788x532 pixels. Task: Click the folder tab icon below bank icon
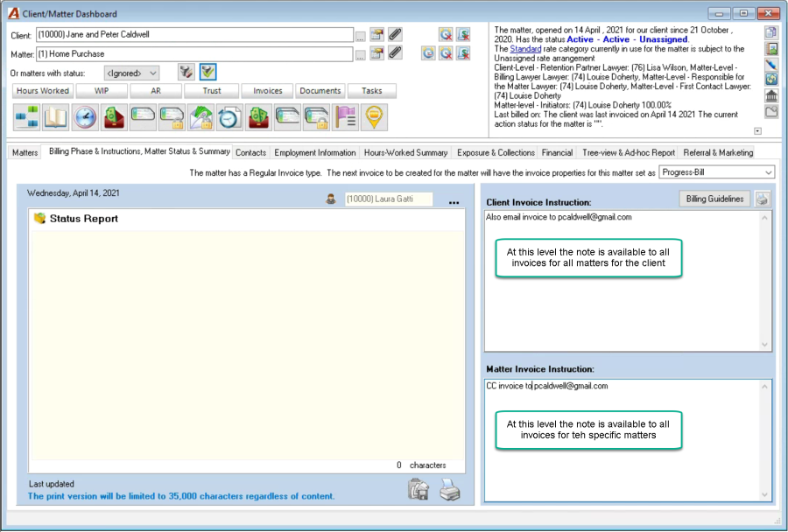771,111
